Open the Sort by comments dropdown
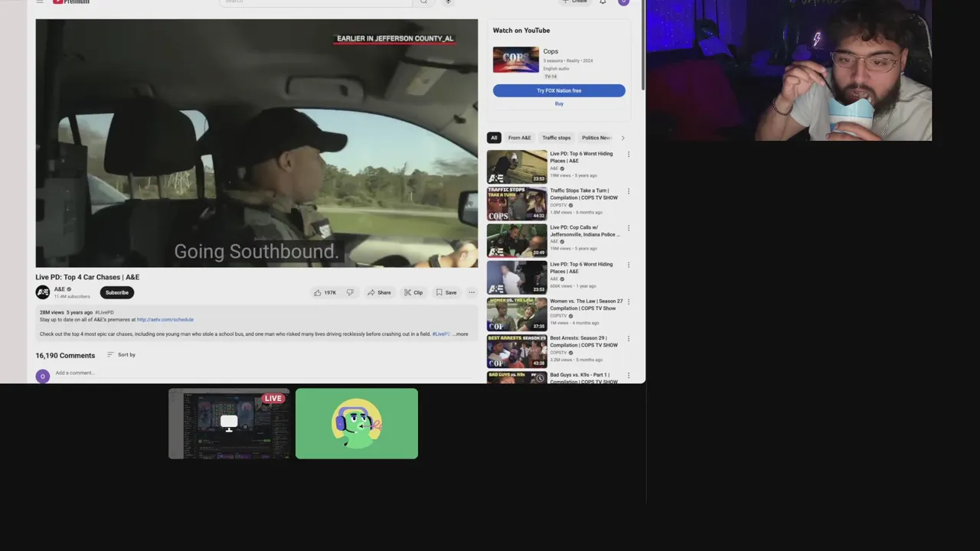Viewport: 980px width, 551px height. click(x=121, y=355)
